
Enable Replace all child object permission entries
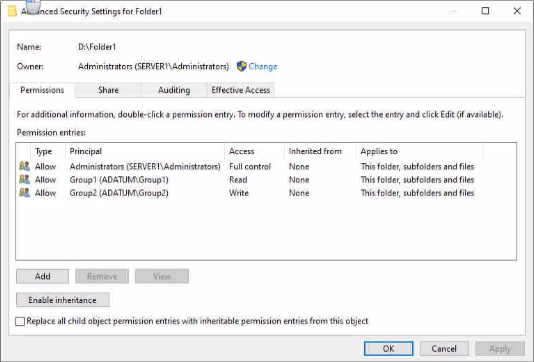coord(20,321)
